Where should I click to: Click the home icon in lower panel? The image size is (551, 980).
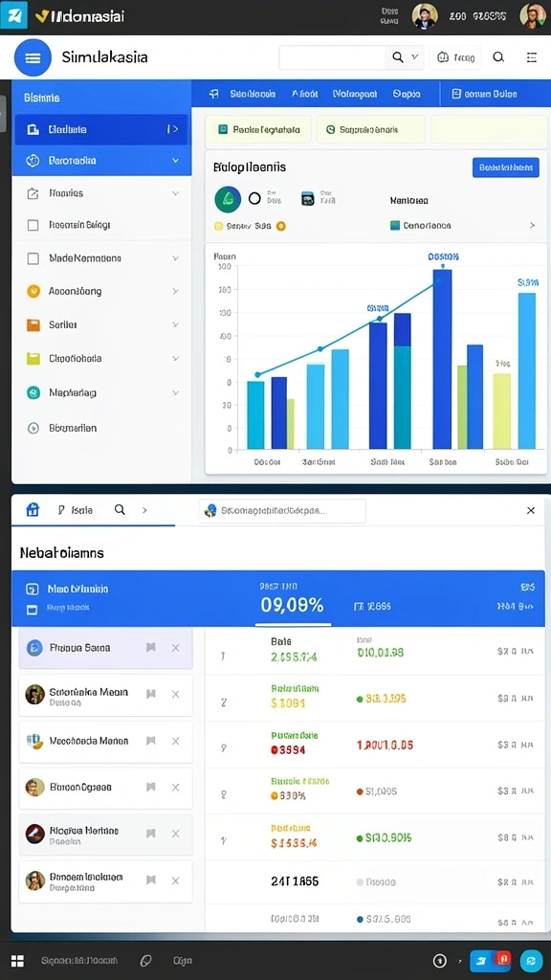[x=32, y=509]
